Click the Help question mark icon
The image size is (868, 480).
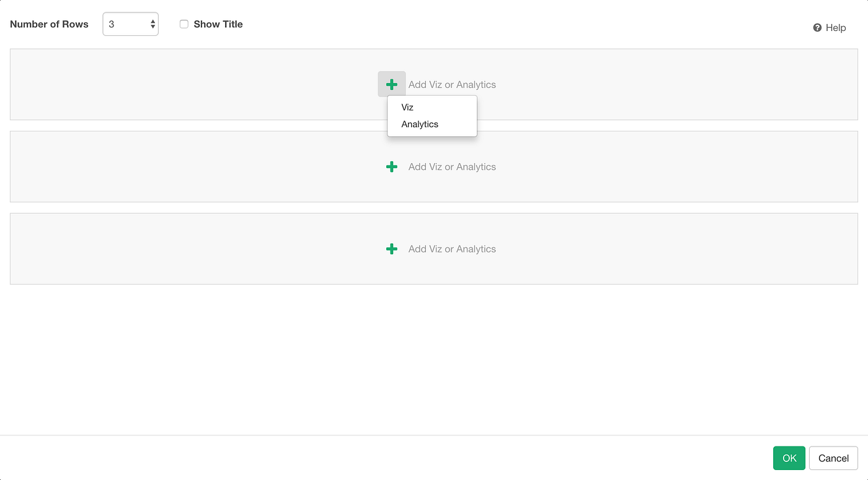click(x=817, y=27)
